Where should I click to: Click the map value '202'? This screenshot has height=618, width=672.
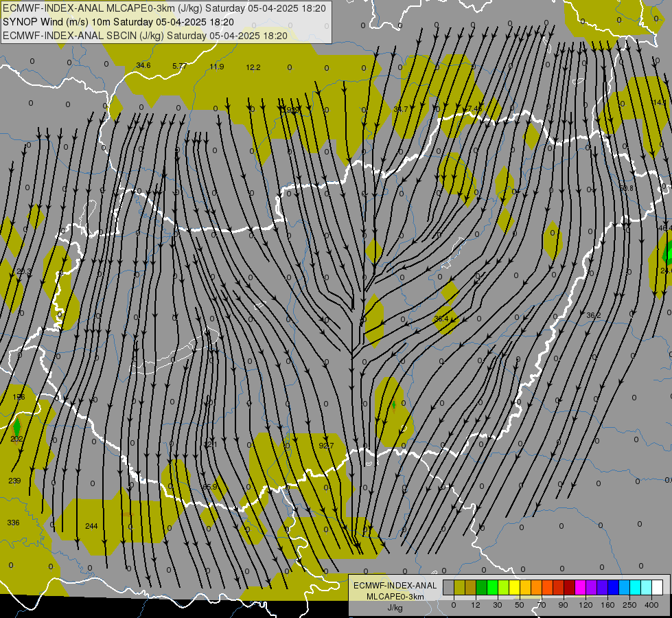coord(16,439)
